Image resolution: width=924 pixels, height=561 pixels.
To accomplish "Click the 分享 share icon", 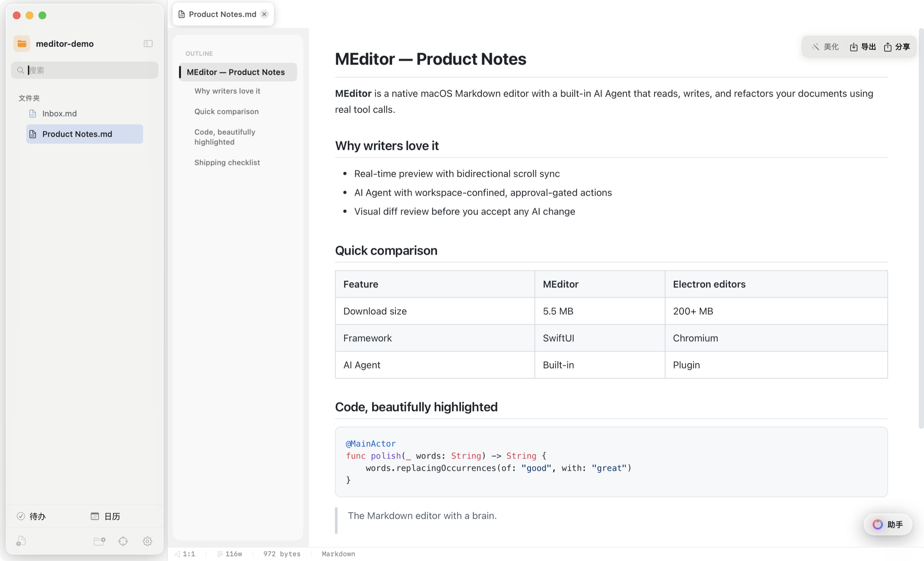I will click(888, 47).
